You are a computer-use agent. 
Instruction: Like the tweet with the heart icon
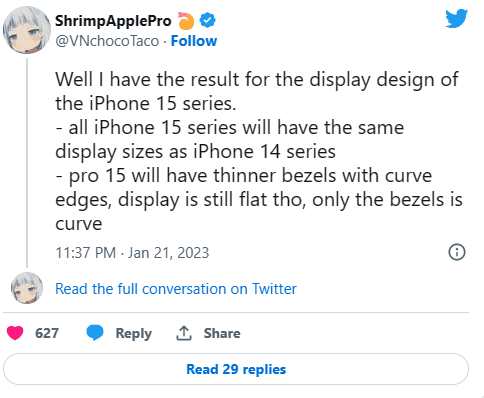pos(15,333)
